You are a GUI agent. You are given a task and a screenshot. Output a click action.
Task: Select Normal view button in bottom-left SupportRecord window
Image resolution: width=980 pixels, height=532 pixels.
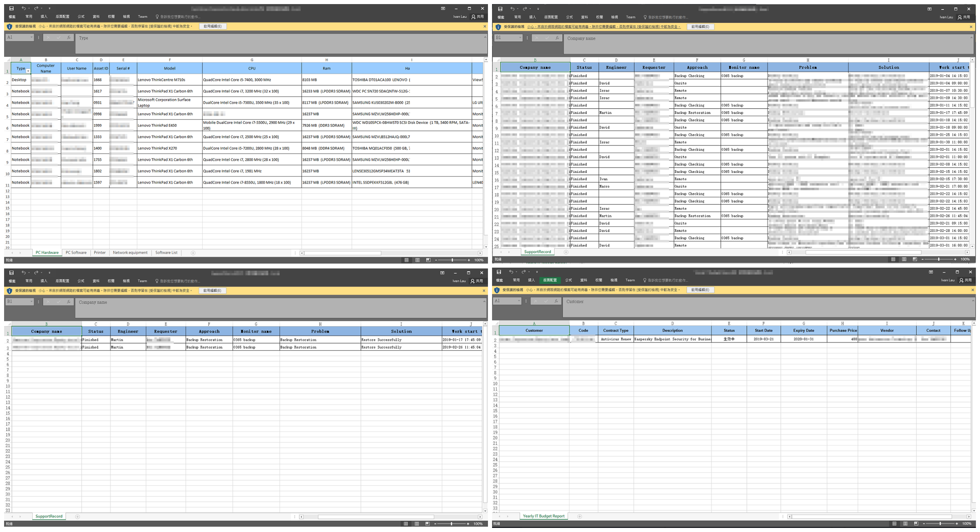[405, 524]
